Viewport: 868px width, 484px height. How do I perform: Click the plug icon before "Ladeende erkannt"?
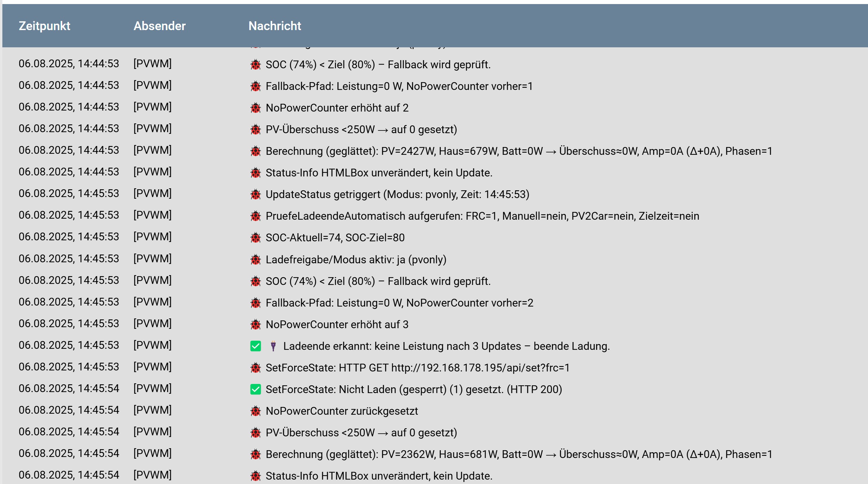tap(273, 346)
